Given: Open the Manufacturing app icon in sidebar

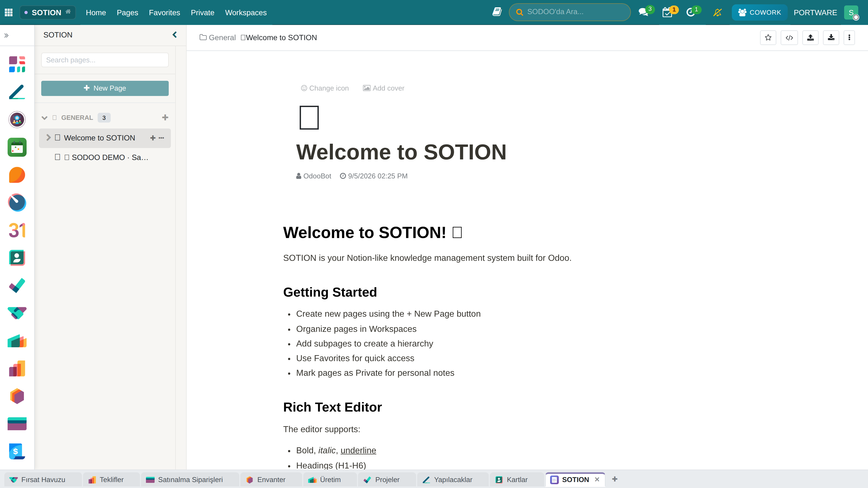Looking at the screenshot, I should click(x=17, y=341).
